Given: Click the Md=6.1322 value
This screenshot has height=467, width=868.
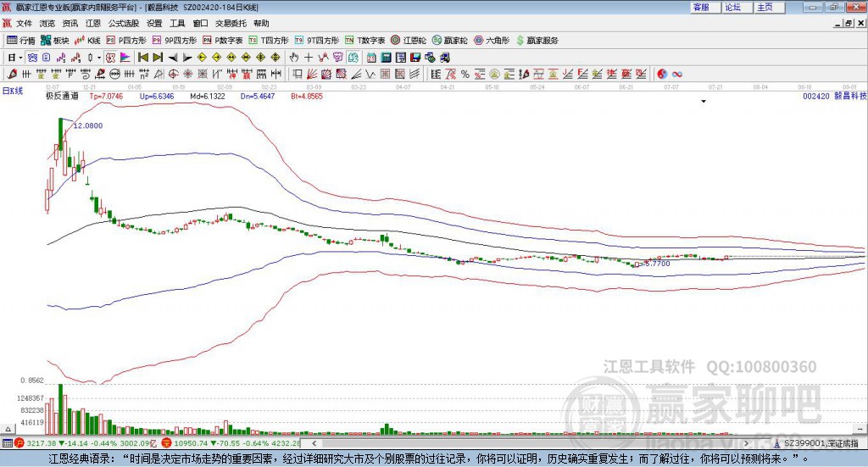Looking at the screenshot, I should click(208, 97).
